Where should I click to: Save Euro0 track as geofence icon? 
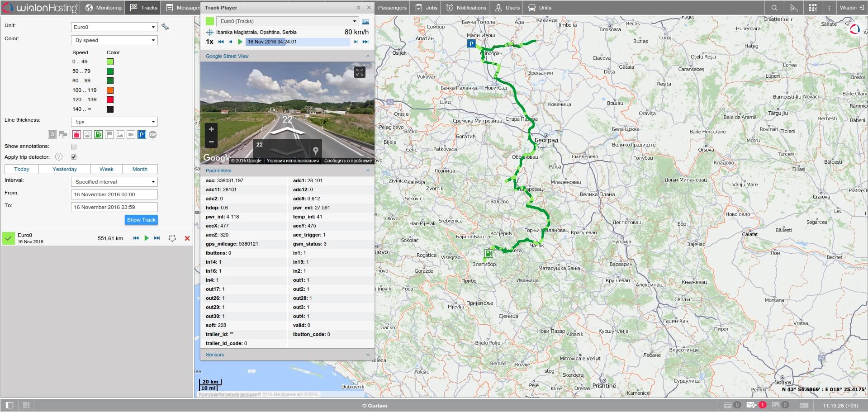[x=172, y=238]
